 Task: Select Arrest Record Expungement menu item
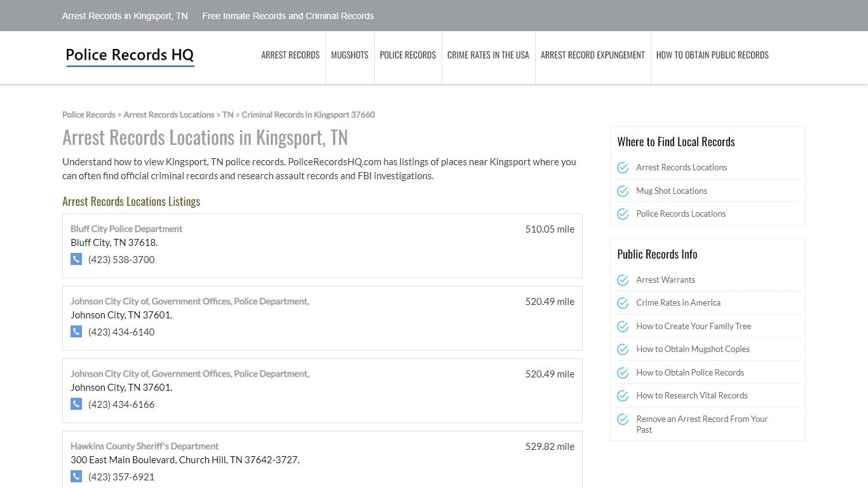pyautogui.click(x=593, y=55)
